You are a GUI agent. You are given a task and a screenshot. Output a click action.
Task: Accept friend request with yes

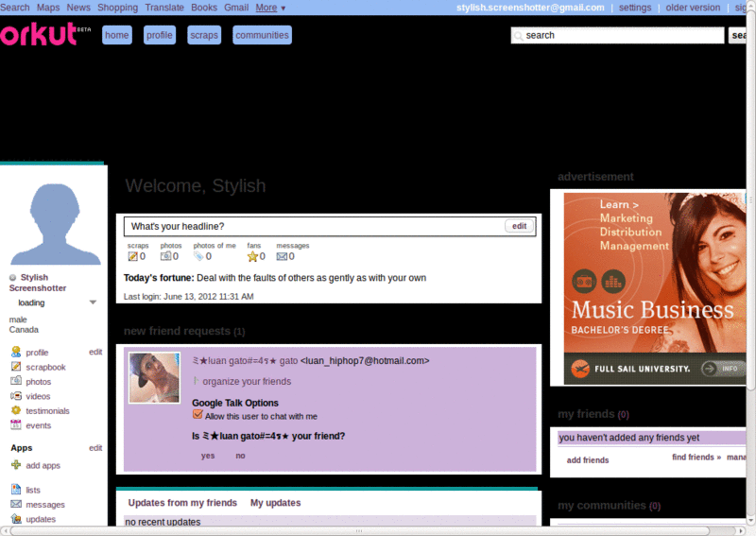point(208,456)
